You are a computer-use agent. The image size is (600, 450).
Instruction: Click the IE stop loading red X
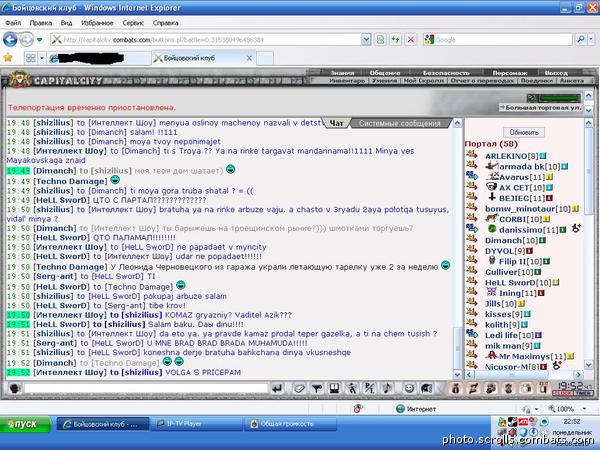point(411,39)
